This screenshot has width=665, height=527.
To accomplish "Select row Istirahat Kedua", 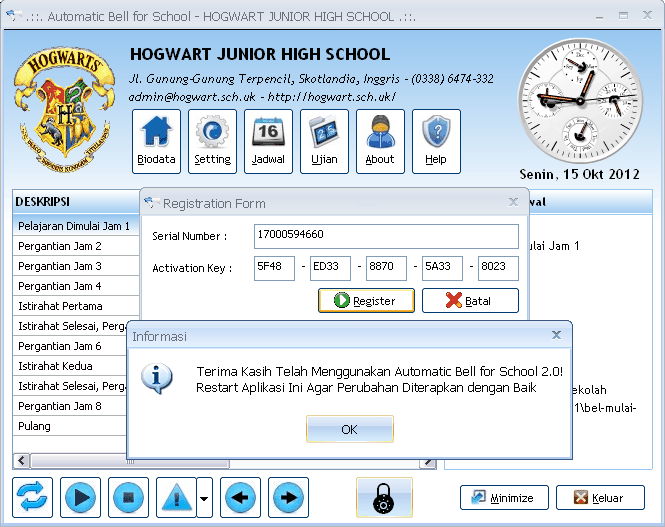I will [x=70, y=366].
